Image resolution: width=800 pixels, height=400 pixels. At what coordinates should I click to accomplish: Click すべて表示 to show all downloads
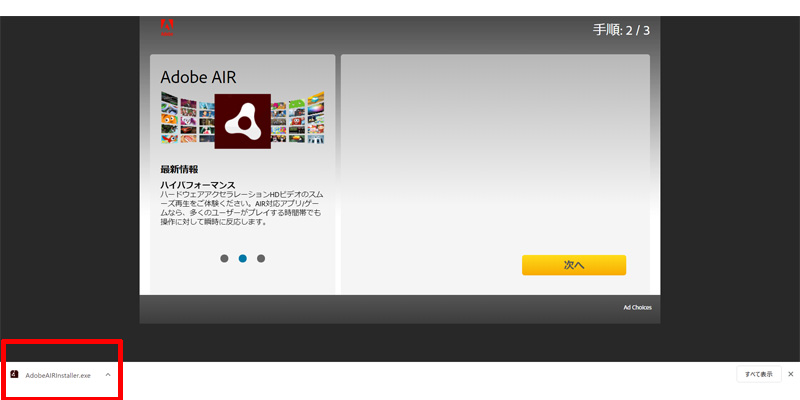coord(759,374)
